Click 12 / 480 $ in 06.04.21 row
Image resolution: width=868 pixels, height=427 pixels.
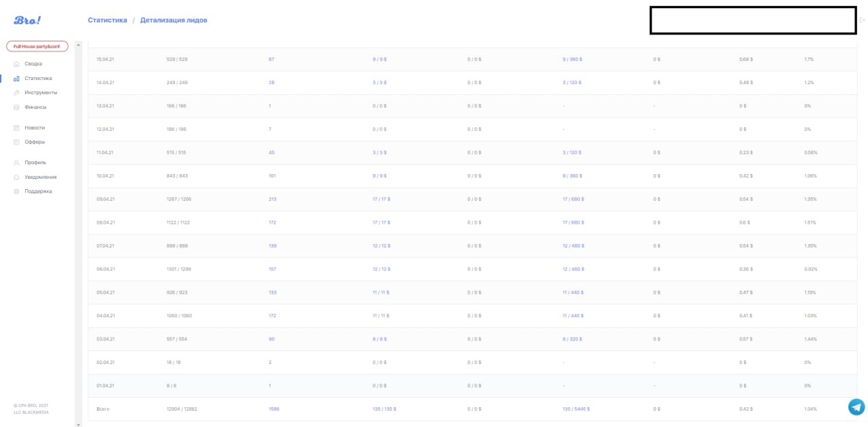pos(574,269)
